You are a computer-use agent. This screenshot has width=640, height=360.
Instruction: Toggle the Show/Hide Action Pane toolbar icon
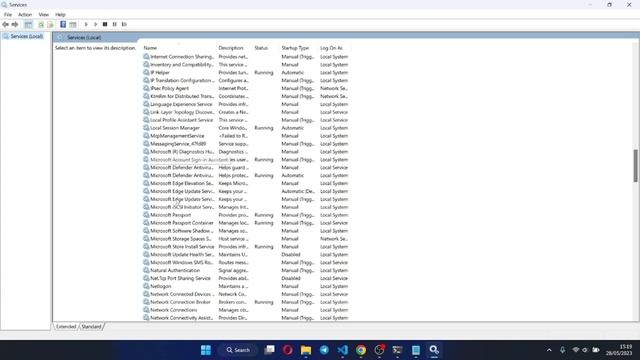pyautogui.click(x=73, y=24)
